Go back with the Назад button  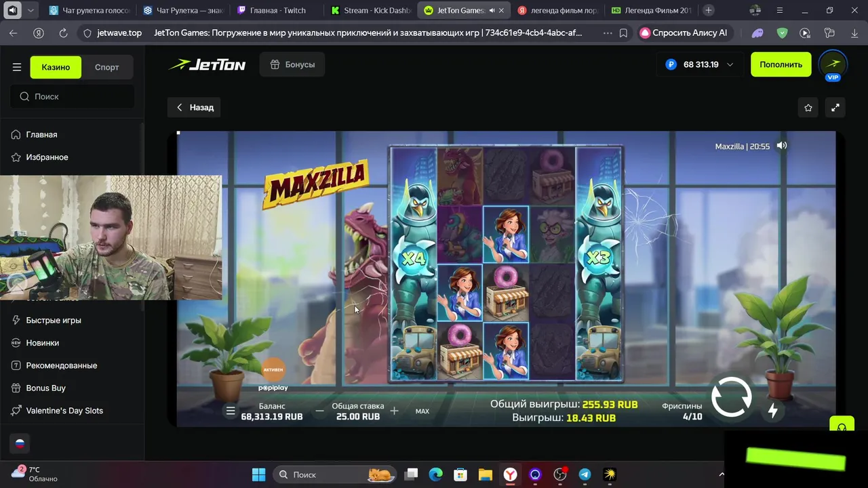(x=195, y=107)
